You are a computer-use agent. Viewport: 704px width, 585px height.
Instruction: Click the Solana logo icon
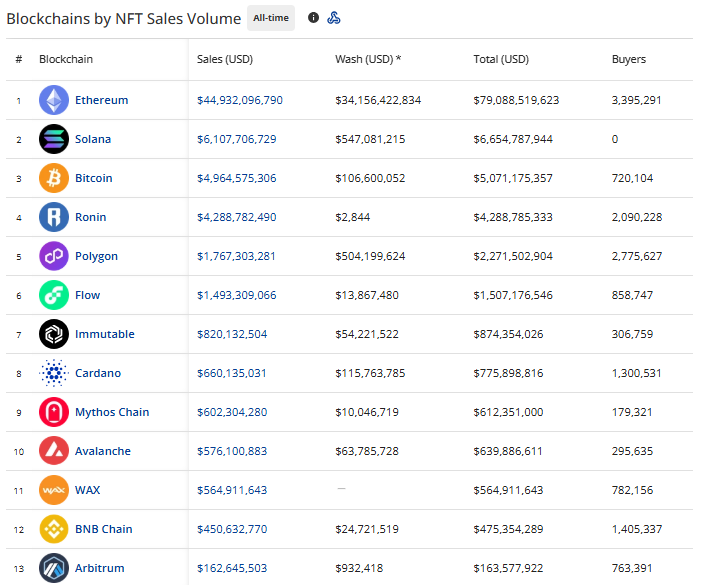(x=54, y=139)
